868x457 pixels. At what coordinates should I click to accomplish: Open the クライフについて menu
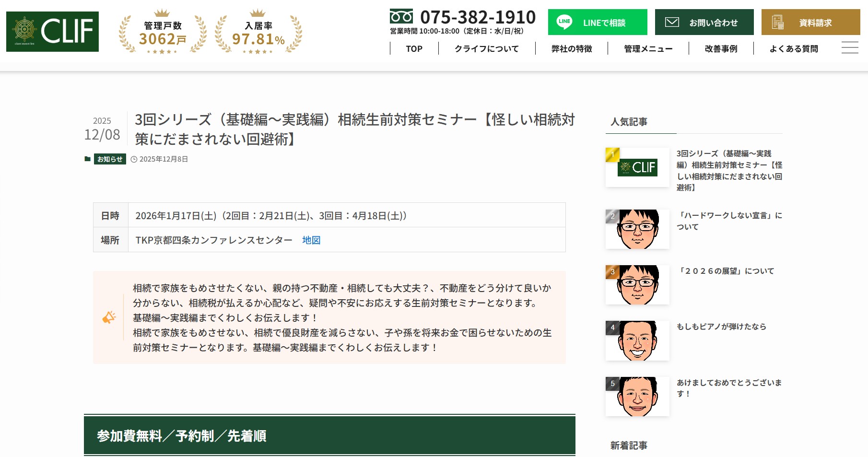coord(486,48)
